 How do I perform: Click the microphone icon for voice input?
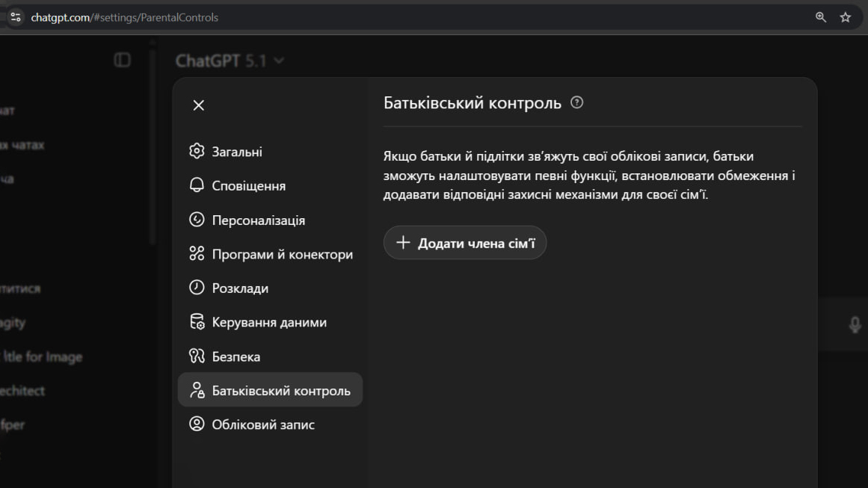[x=855, y=324]
